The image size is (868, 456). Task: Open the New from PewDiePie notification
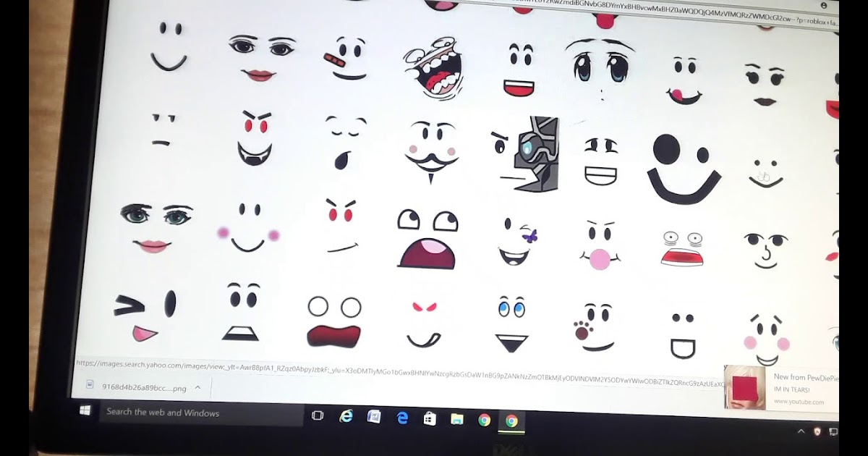tap(781, 389)
